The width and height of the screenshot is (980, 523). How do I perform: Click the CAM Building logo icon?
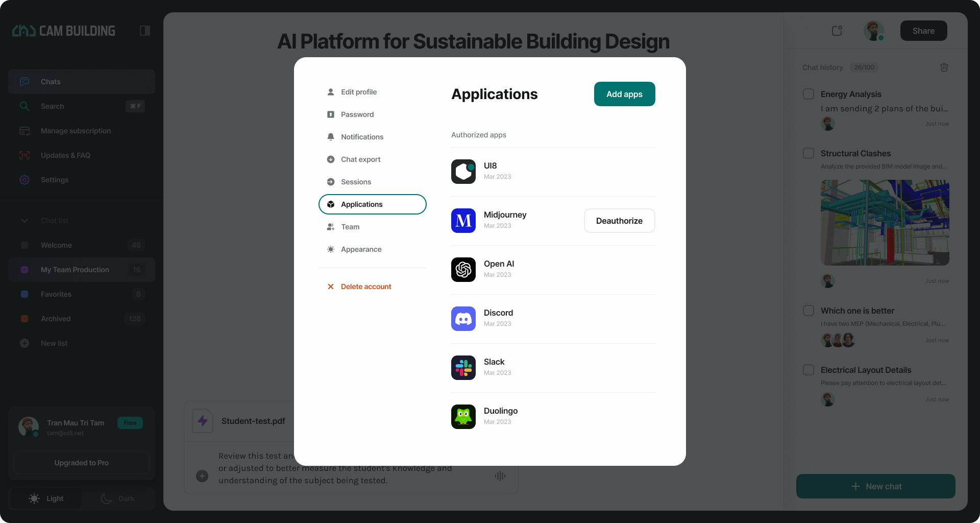click(23, 31)
